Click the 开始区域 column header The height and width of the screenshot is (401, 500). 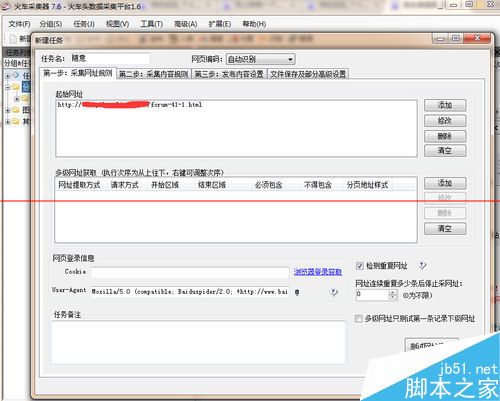click(165, 185)
